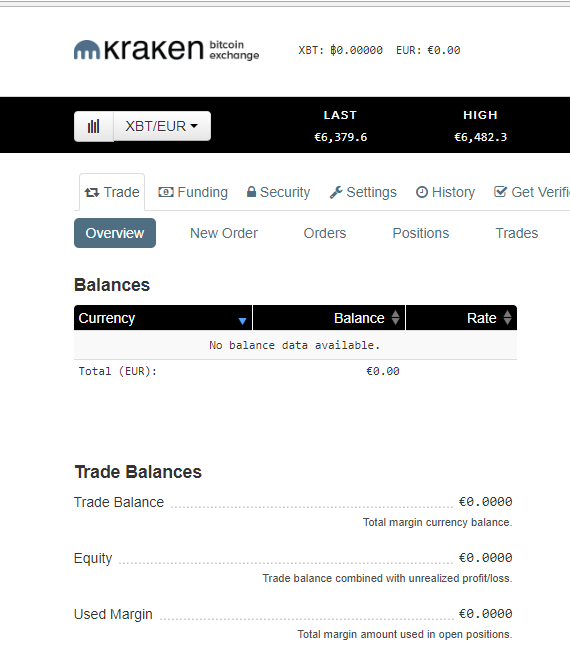The width and height of the screenshot is (570, 663).
Task: Click the Trade arrows icon
Action: click(x=92, y=193)
